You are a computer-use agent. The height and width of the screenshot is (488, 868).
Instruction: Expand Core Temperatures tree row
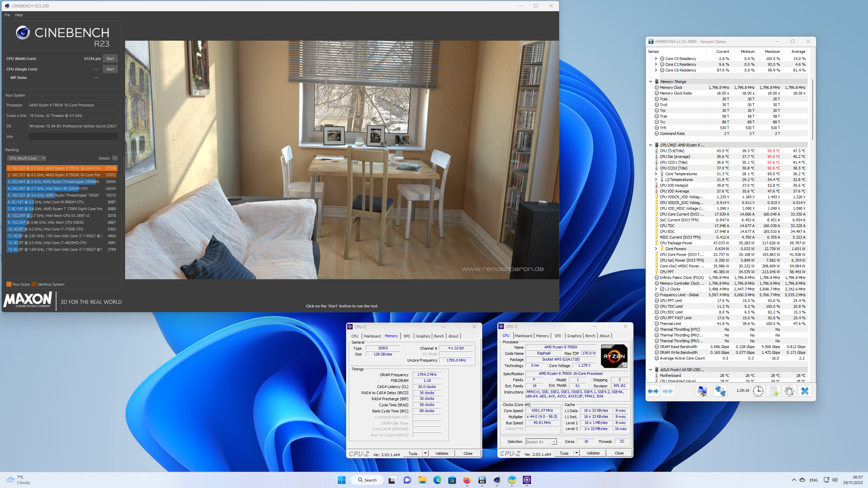(x=656, y=174)
